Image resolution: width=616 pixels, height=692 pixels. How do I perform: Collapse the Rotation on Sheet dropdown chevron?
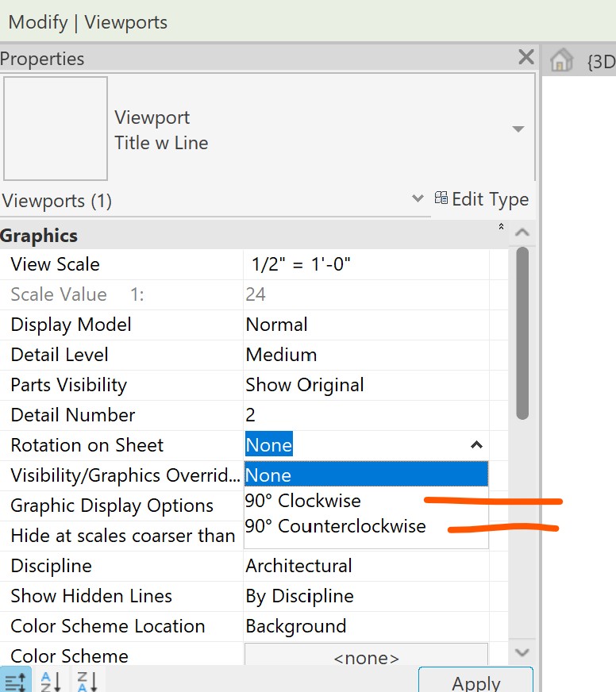476,445
